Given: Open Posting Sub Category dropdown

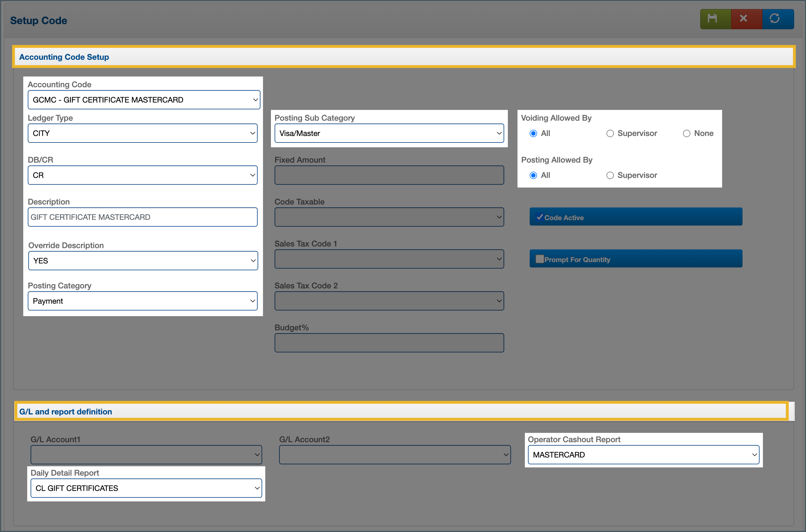Looking at the screenshot, I should [389, 133].
